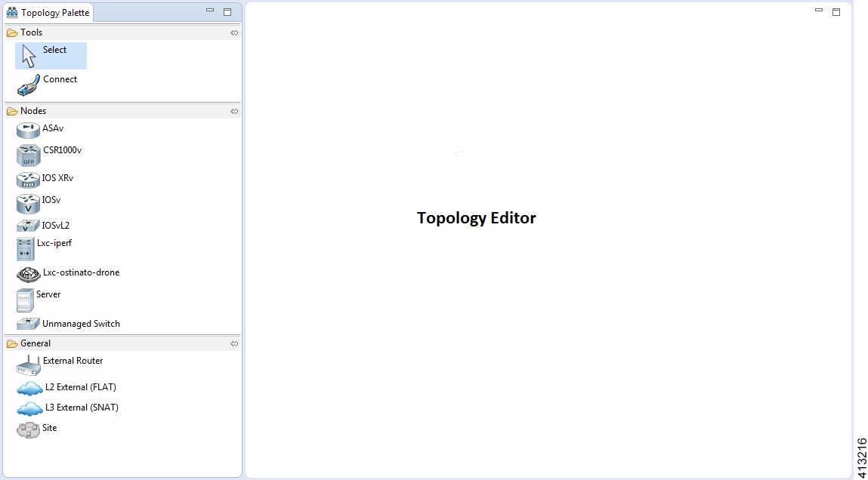Click the L2 External (FLAT) label

[81, 387]
